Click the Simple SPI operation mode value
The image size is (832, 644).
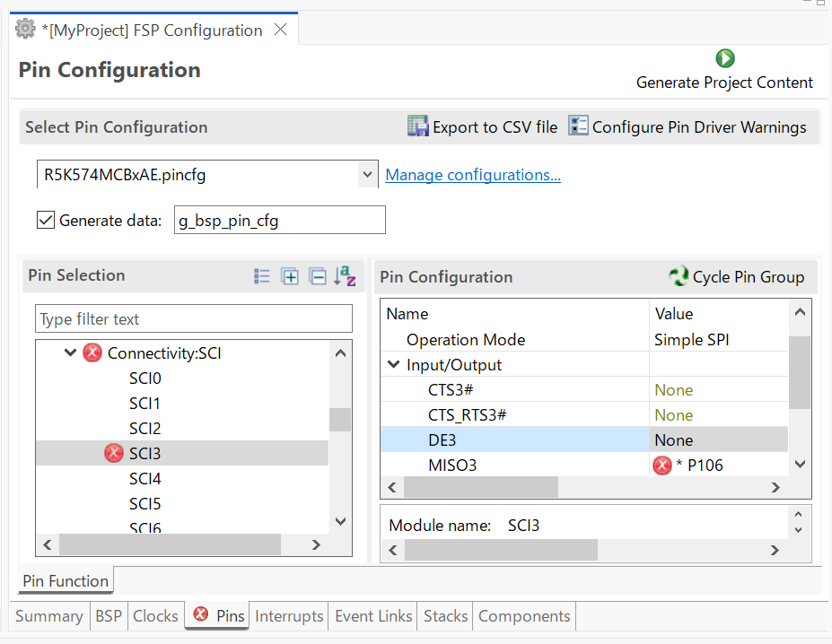click(691, 340)
